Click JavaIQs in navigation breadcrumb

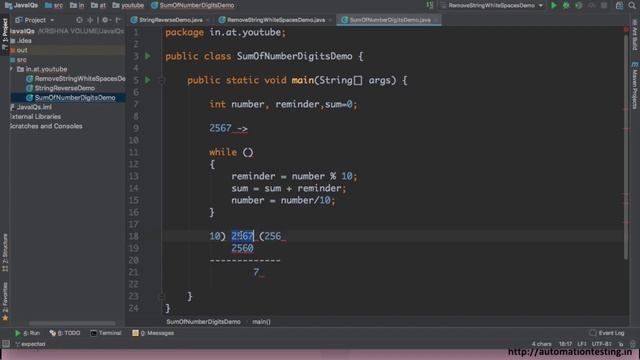point(21,5)
